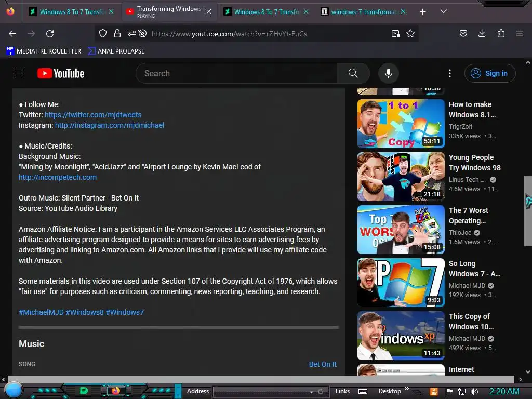Image resolution: width=532 pixels, height=399 pixels.
Task: Open the Firefox application menu
Action: pyautogui.click(x=520, y=33)
